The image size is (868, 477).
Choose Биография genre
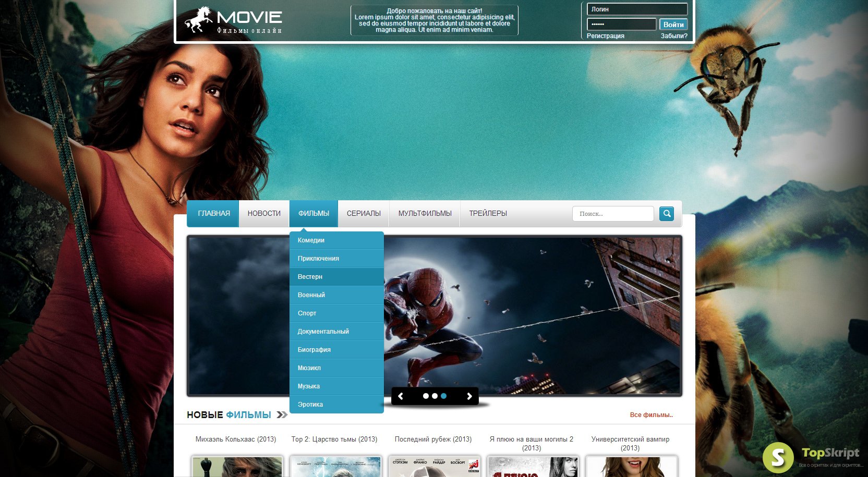[x=336, y=350]
